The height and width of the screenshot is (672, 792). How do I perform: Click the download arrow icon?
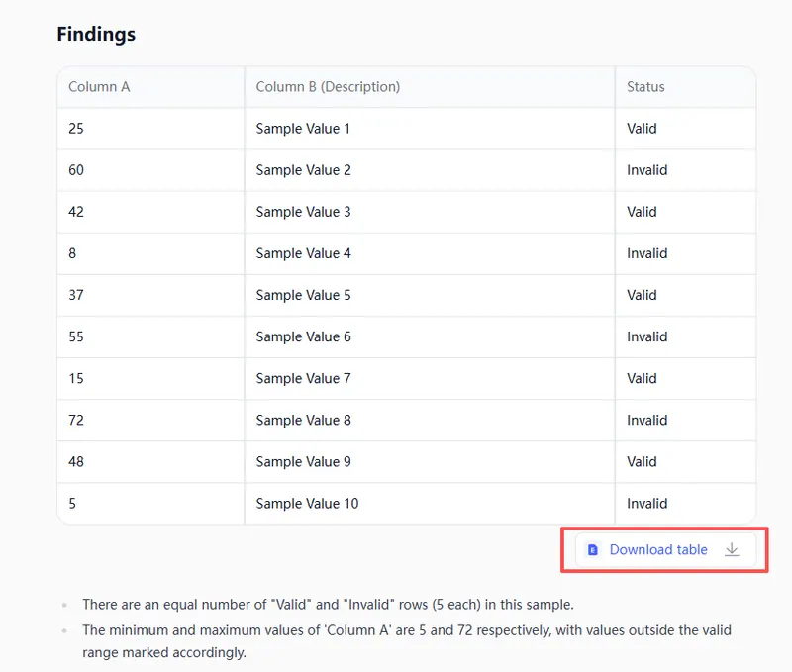tap(732, 550)
